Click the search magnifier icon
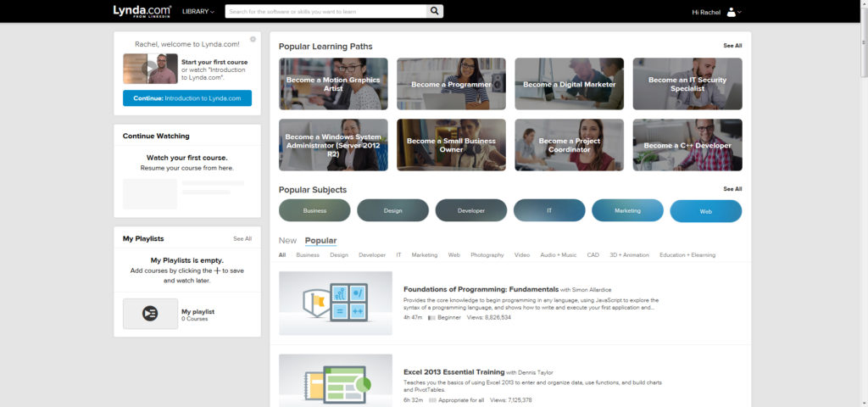Image resolution: width=868 pixels, height=407 pixels. click(434, 11)
